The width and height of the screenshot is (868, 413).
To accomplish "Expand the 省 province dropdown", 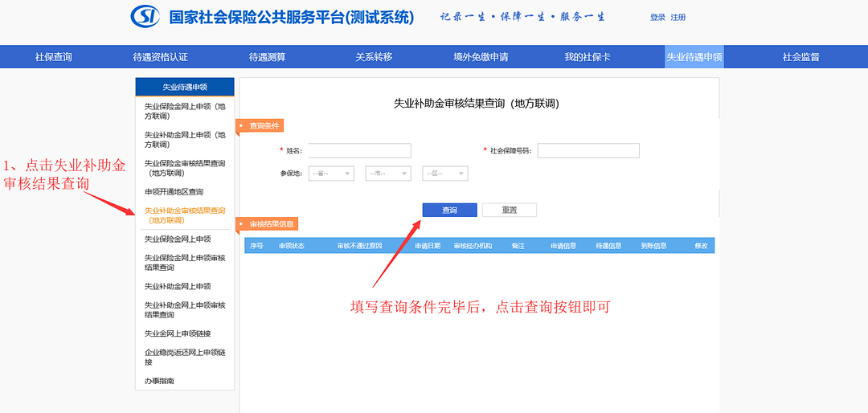I will click(x=332, y=174).
